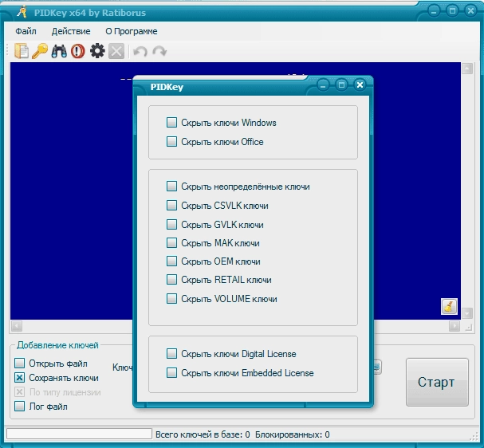Uncheck Сохранять ключи option

click(x=19, y=378)
